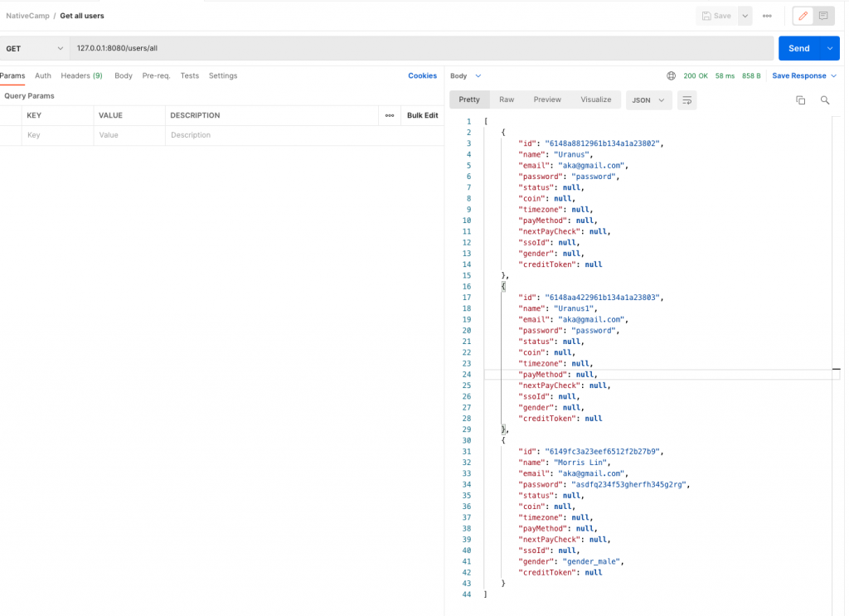Click the id value 6149fc3a23eef6512f2b27b9

602,452
